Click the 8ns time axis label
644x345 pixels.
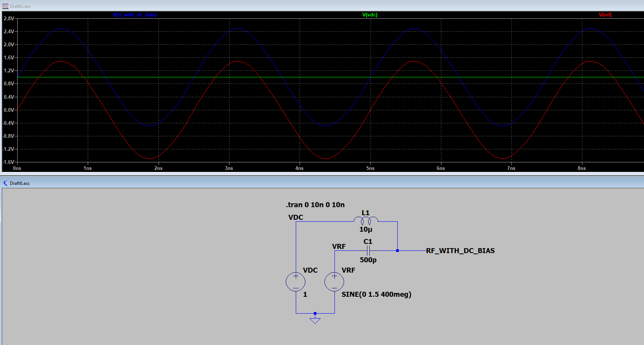[x=582, y=168]
